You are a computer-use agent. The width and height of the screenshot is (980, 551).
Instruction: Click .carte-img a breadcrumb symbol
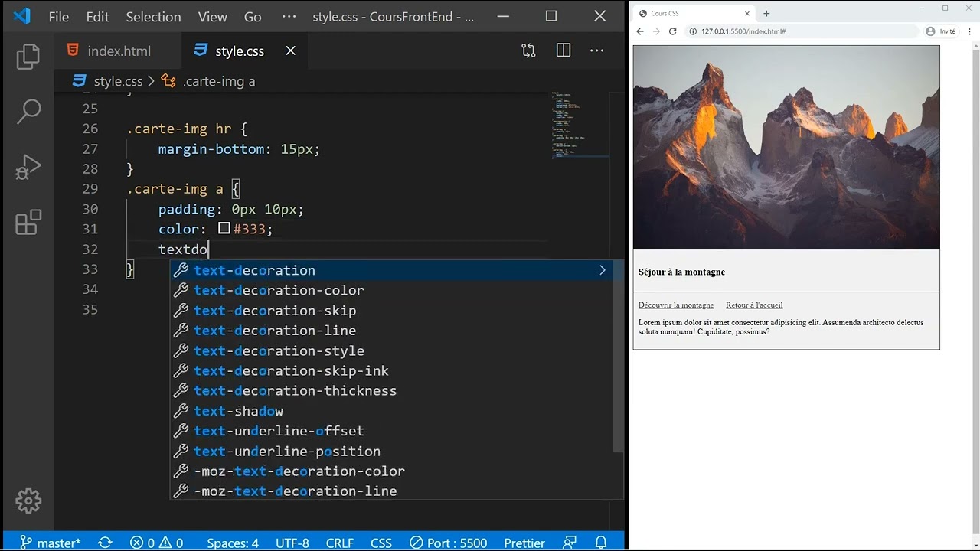219,81
